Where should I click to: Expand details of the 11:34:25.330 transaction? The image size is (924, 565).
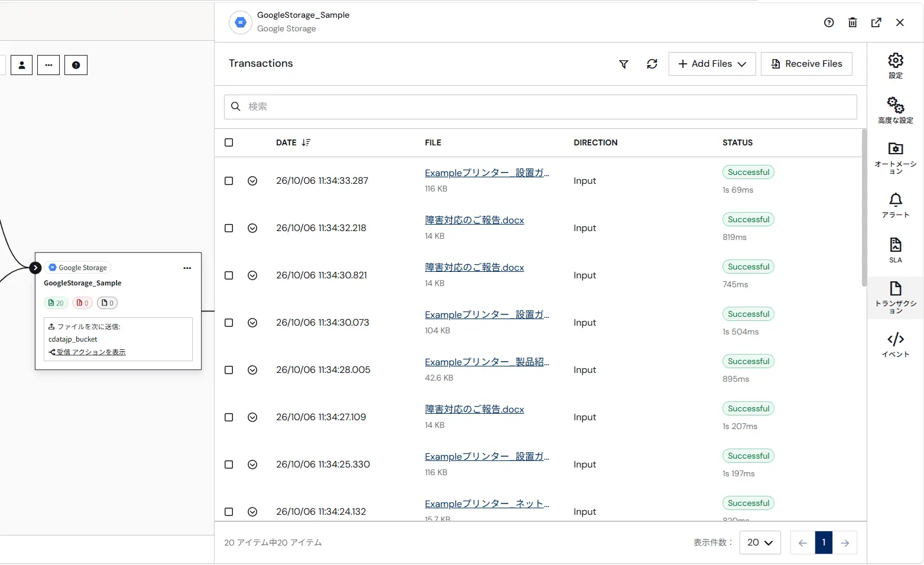[252, 465]
